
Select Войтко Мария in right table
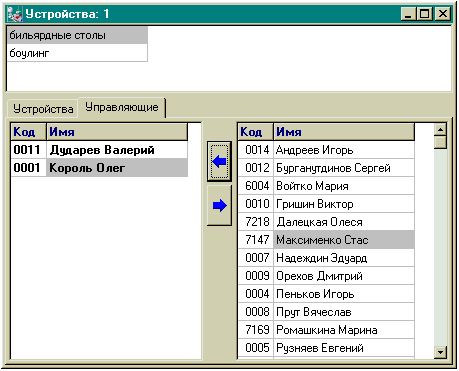tap(344, 186)
